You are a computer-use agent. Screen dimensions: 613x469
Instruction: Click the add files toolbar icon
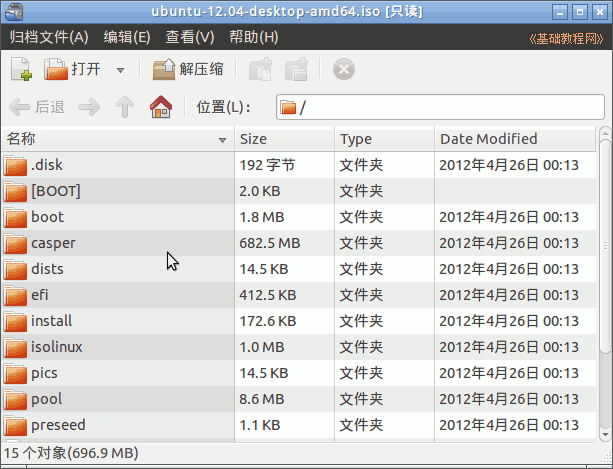pos(260,69)
